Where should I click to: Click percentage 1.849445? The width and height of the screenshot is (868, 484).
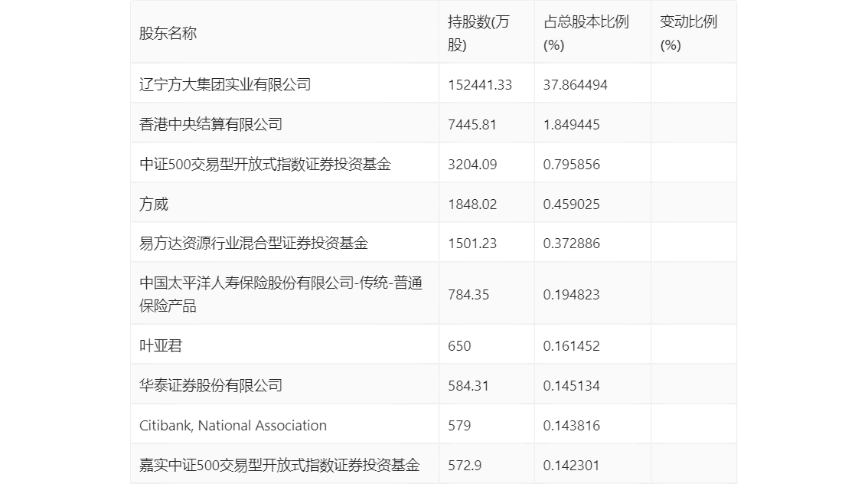571,125
